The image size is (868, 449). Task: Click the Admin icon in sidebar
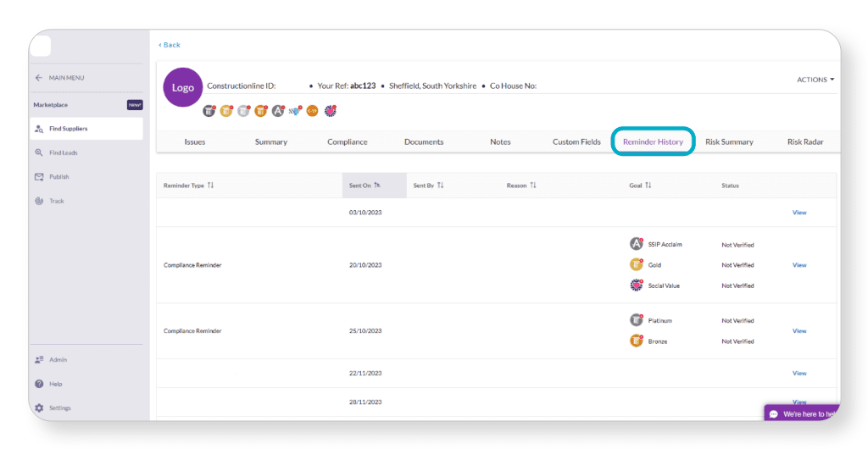[39, 360]
